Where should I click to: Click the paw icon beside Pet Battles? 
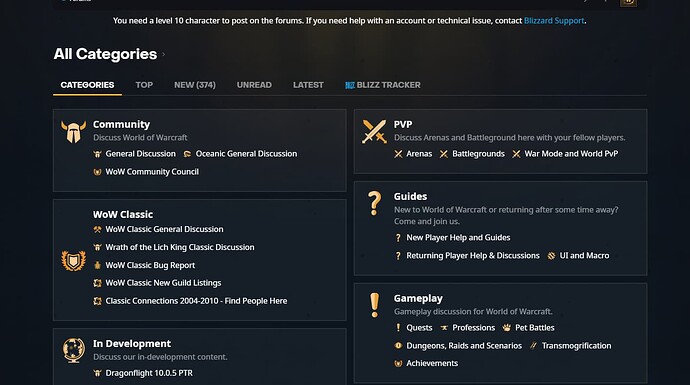[507, 328]
